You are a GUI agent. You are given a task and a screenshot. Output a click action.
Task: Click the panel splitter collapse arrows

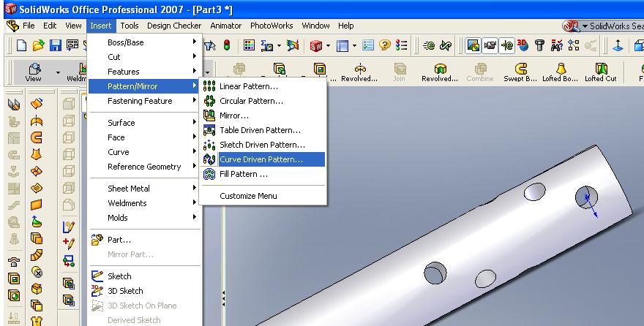pos(224,299)
